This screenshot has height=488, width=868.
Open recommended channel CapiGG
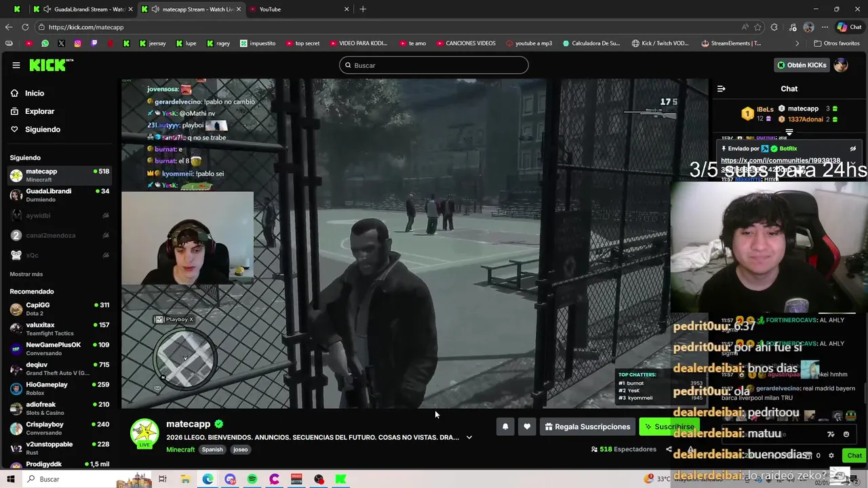[x=60, y=308]
